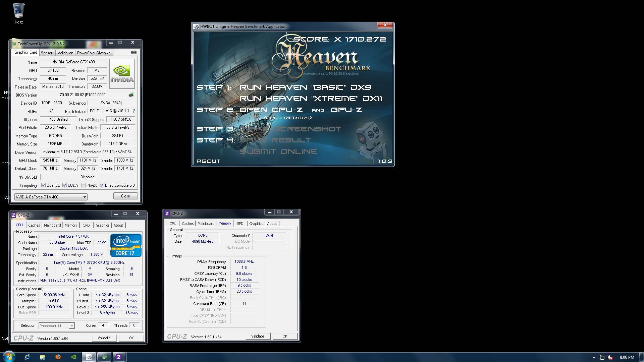
Task: Click Close button in GPU-Z
Action: 125,196
